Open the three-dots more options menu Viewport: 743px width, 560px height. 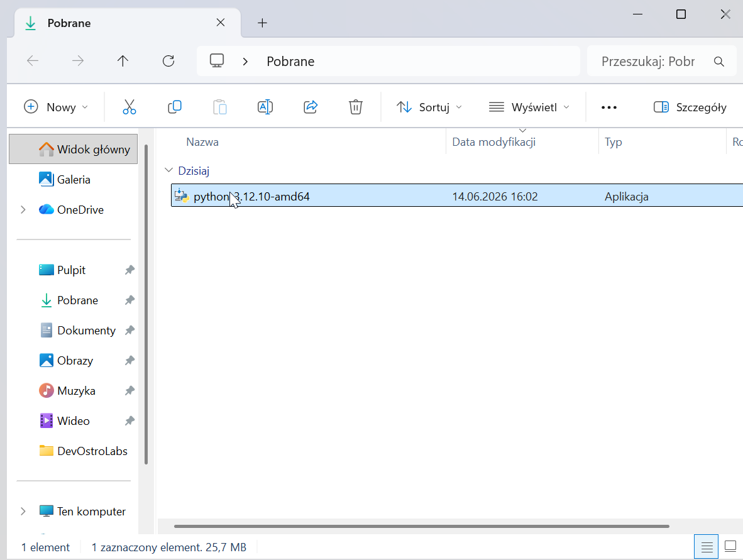(609, 107)
